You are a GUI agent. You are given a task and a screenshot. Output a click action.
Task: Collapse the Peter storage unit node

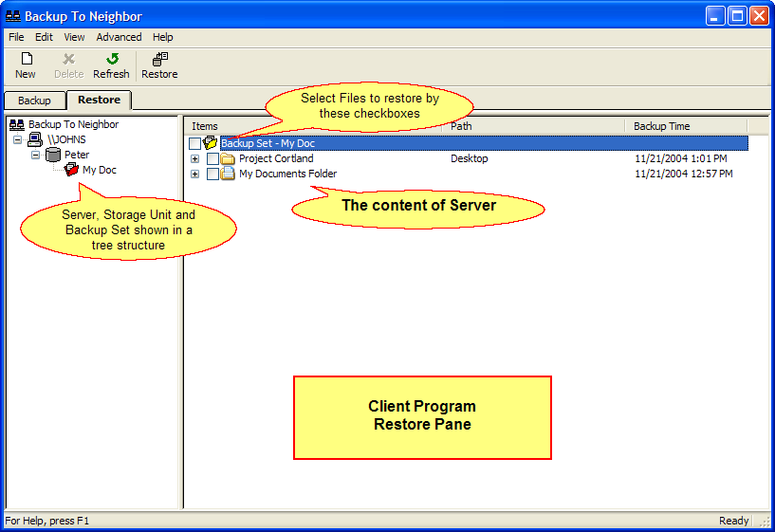[35, 155]
